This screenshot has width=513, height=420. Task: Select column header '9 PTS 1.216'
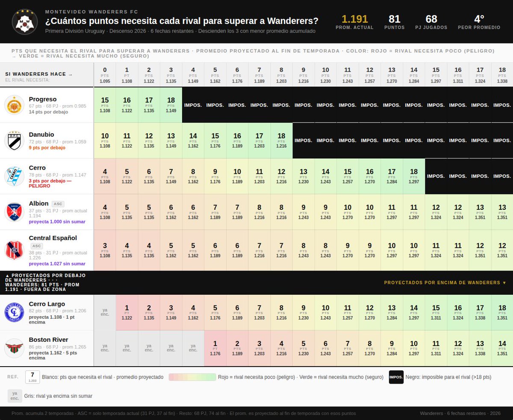pyautogui.click(x=304, y=75)
